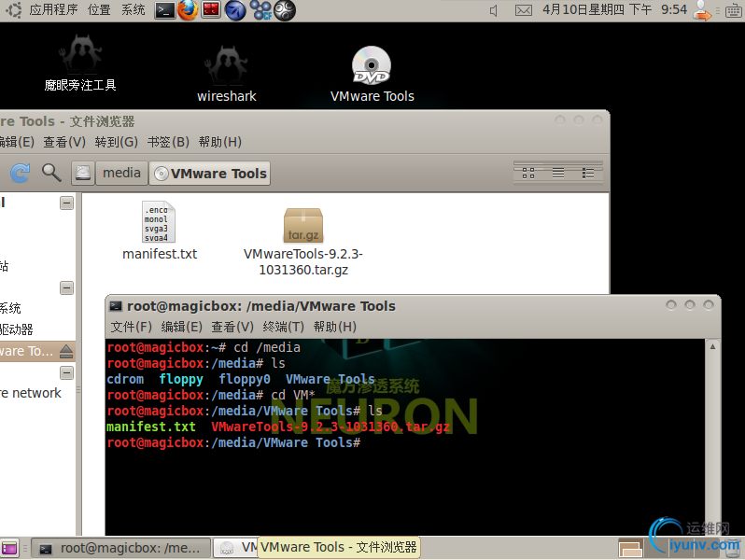Image resolution: width=745 pixels, height=560 pixels.
Task: Eject the VMware Tools volume in sidebar
Action: 66,352
